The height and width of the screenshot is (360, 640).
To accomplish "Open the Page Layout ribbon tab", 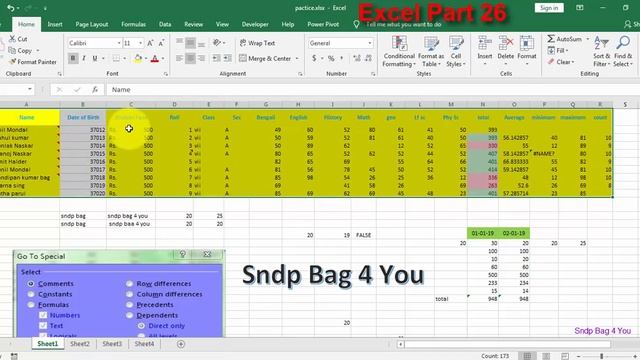I will coord(91,24).
